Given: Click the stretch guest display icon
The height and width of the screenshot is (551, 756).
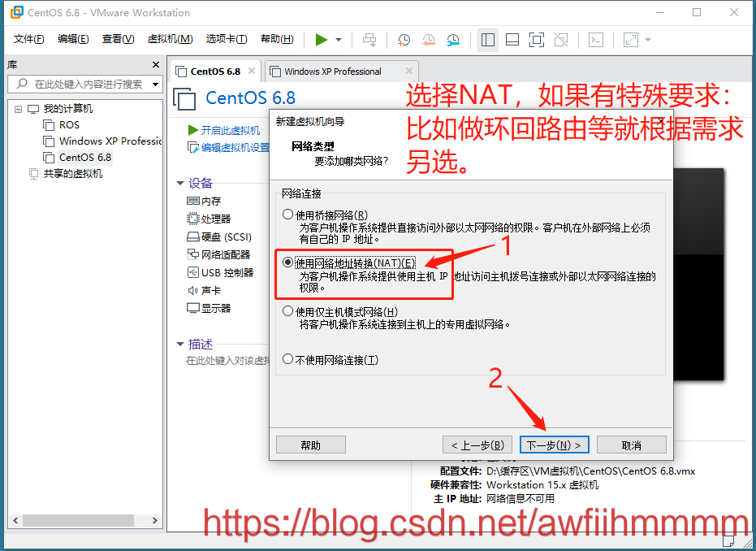Looking at the screenshot, I should pyautogui.click(x=631, y=40).
